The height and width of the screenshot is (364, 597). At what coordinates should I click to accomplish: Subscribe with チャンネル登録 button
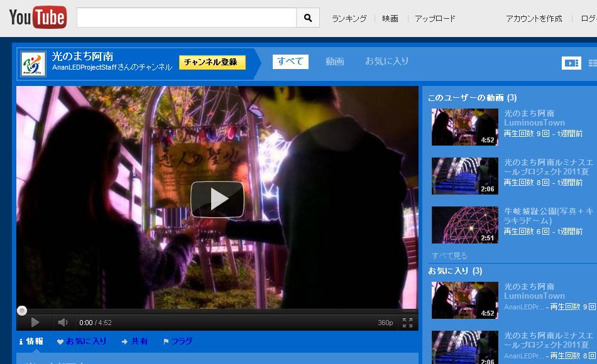click(x=212, y=62)
